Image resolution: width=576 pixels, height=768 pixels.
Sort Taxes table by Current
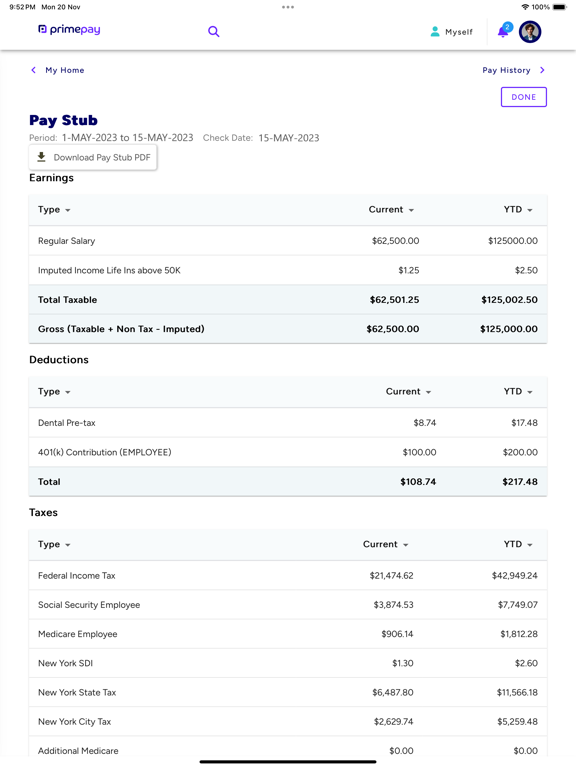coord(385,545)
